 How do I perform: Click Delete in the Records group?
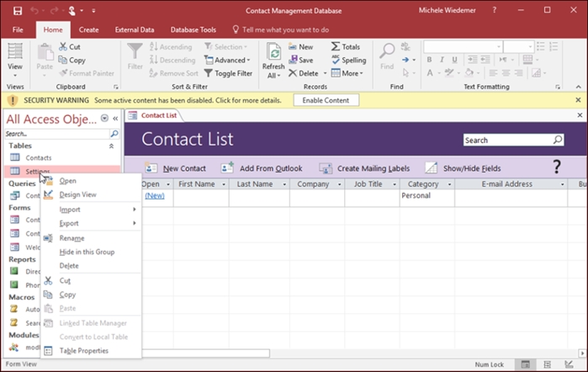[304, 73]
